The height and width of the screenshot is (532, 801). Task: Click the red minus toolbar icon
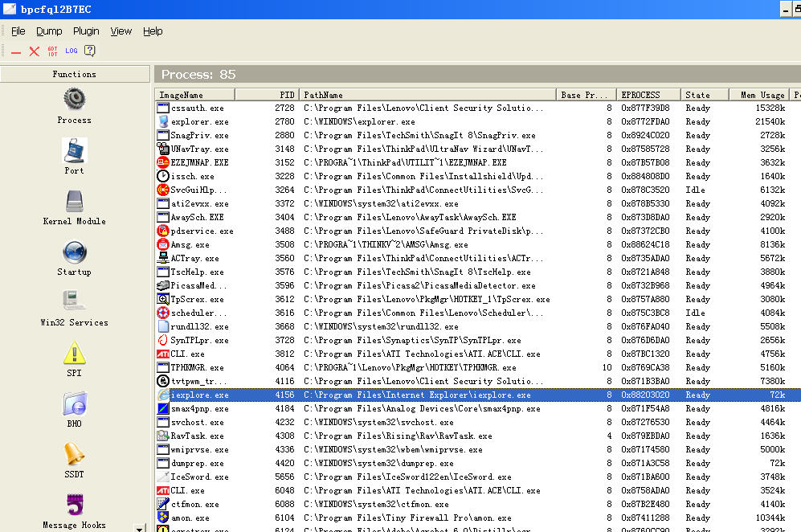click(x=16, y=51)
